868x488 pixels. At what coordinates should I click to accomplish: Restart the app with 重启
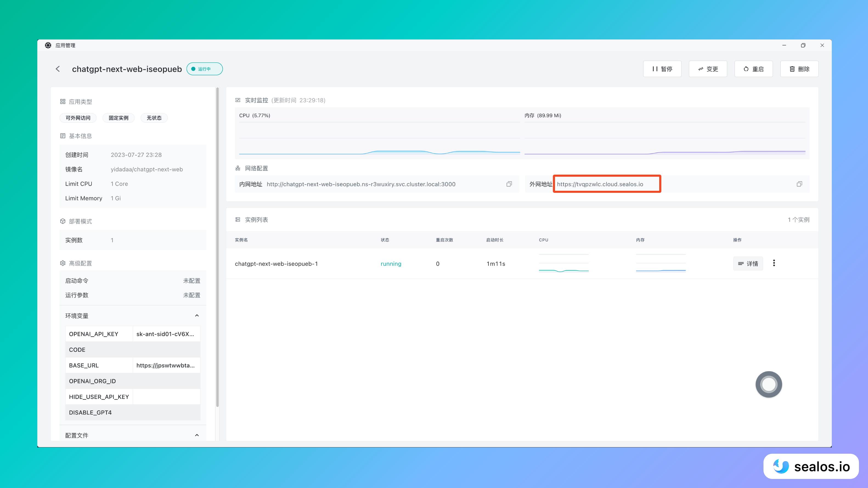(753, 69)
